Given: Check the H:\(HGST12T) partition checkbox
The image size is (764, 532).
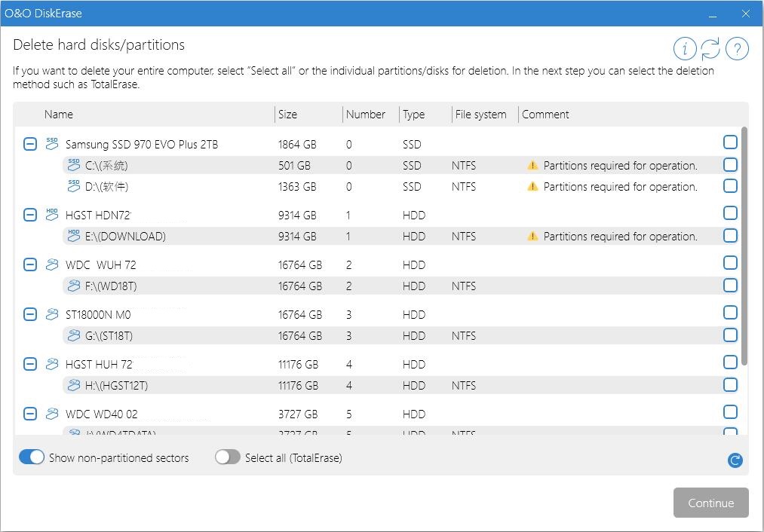Looking at the screenshot, I should (x=730, y=384).
